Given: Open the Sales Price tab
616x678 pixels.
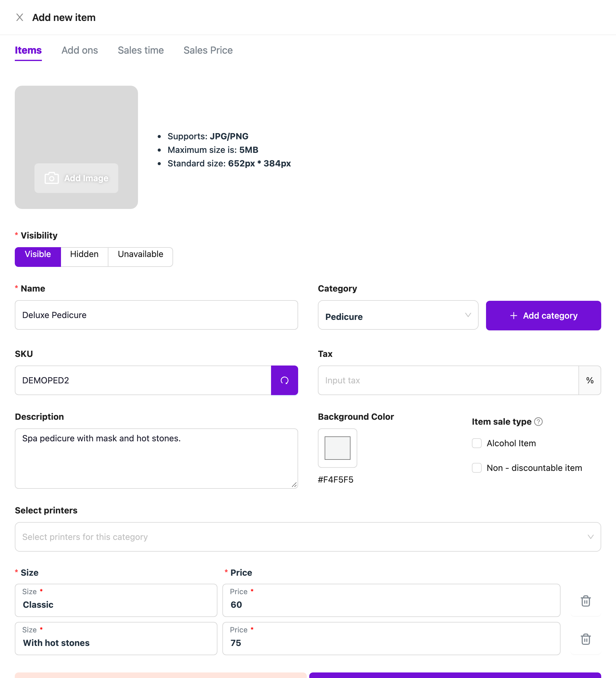Looking at the screenshot, I should pyautogui.click(x=208, y=51).
